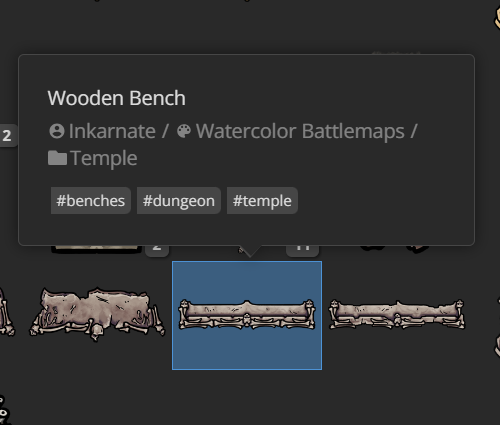Click the Wooden Bench title text
500x425 pixels.
(116, 98)
